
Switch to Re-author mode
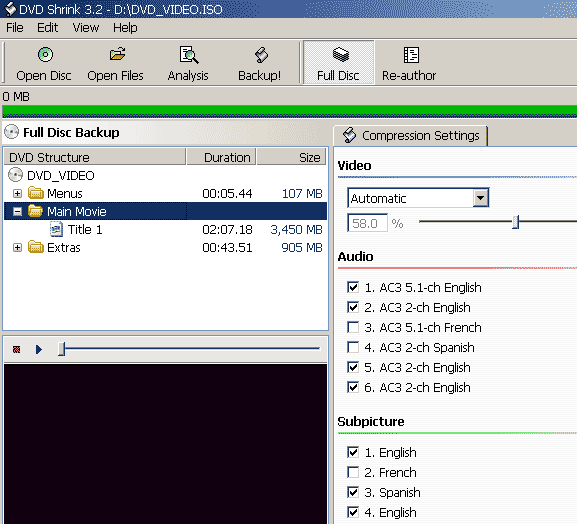click(x=409, y=63)
